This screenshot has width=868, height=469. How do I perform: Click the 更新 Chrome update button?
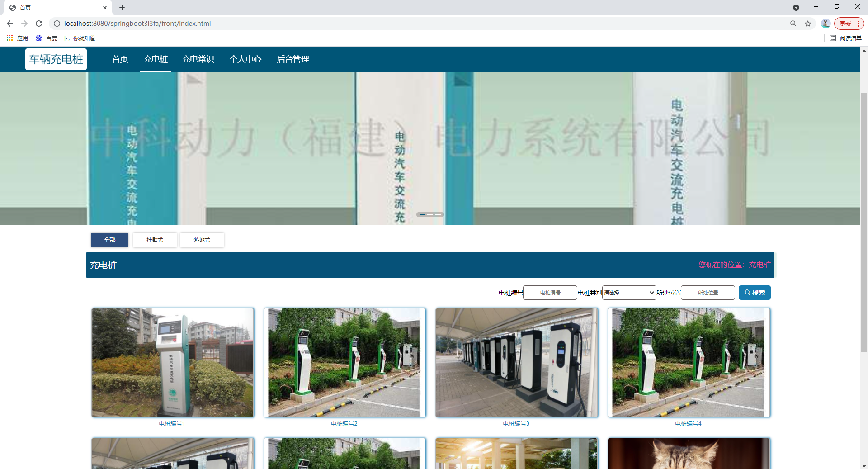849,24
